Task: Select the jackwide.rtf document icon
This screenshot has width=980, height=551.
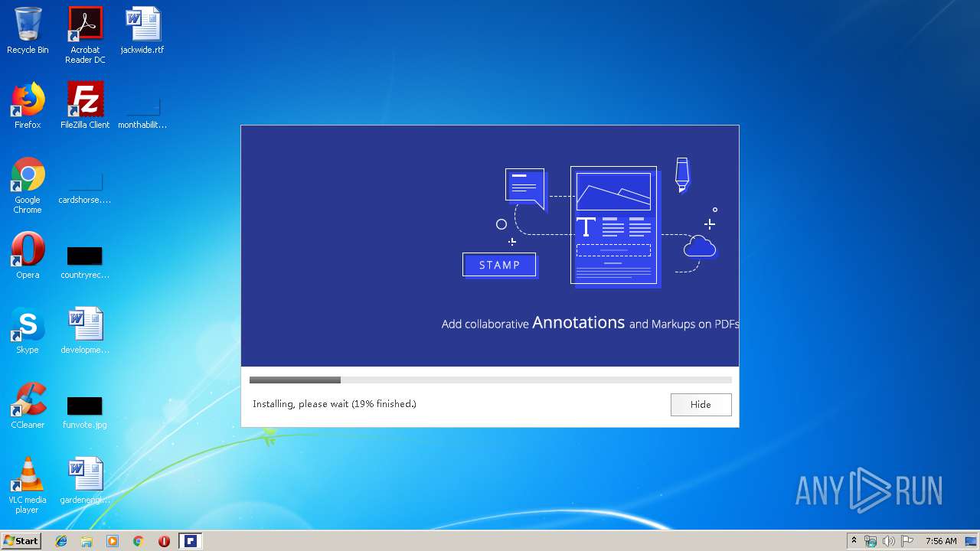Action: click(142, 31)
